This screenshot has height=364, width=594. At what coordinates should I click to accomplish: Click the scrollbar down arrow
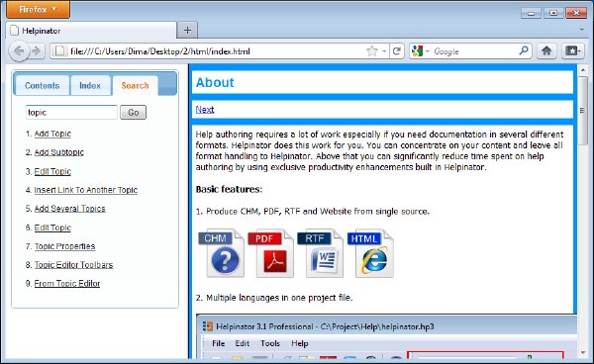[x=583, y=353]
